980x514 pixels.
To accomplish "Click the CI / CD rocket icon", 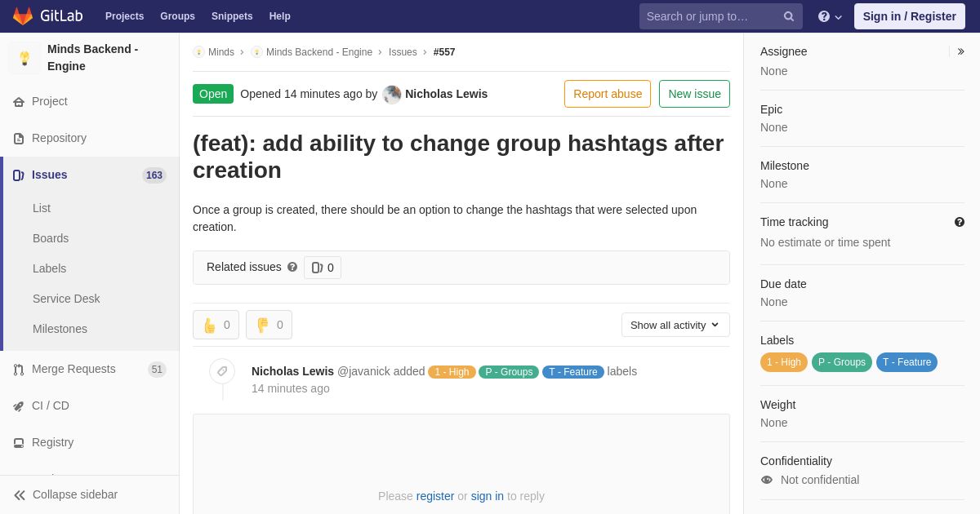I will pyautogui.click(x=19, y=406).
